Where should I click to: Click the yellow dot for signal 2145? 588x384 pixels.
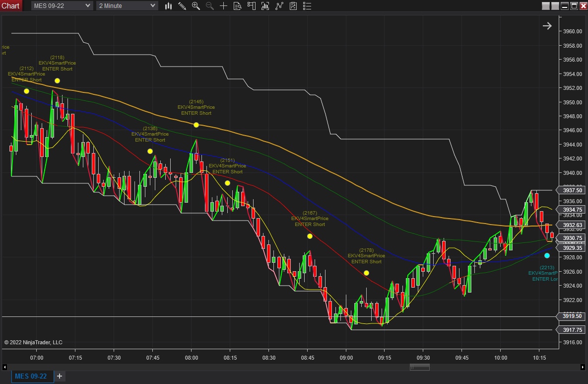[x=196, y=125]
